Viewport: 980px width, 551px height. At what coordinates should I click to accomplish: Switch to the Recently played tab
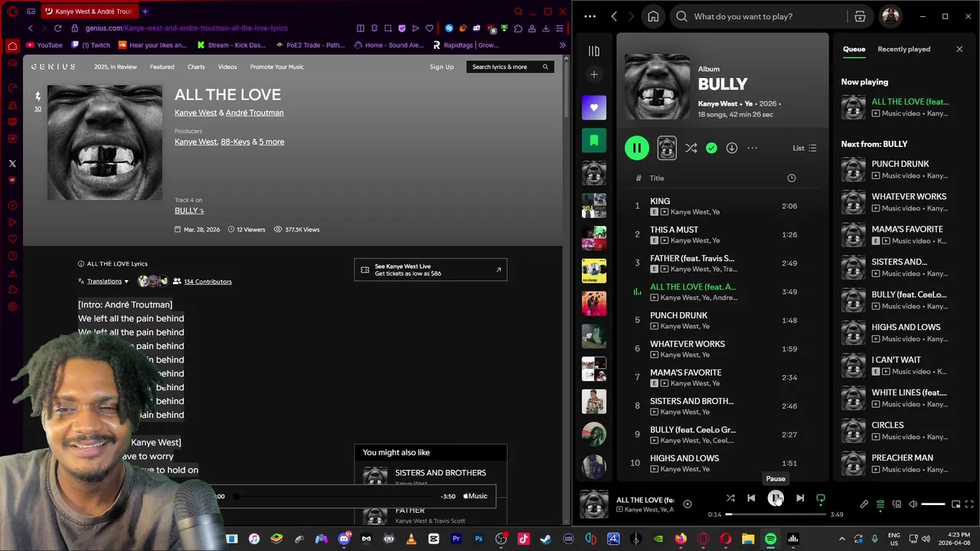pos(903,49)
